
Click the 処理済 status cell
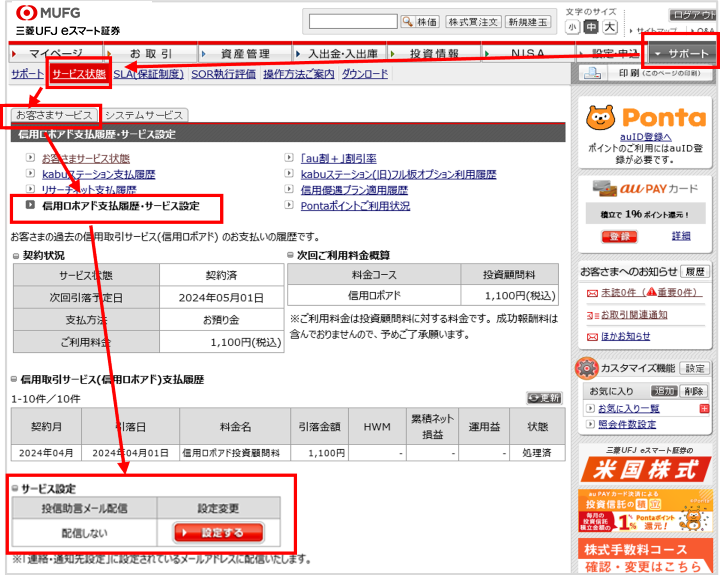click(537, 453)
